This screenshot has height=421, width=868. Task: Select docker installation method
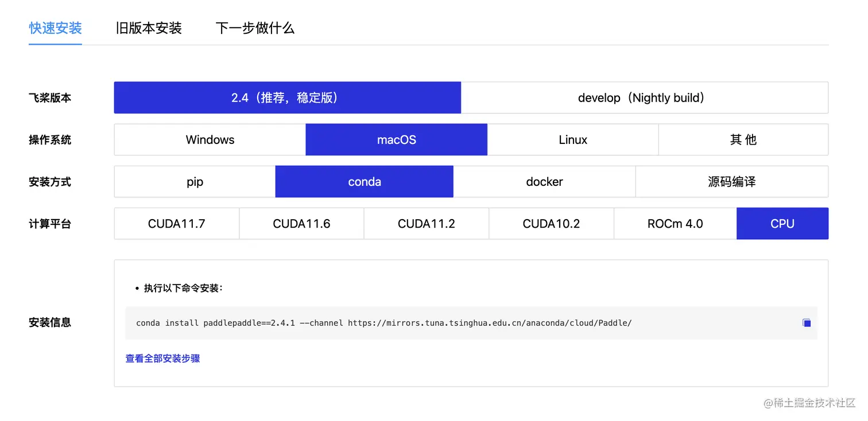544,182
